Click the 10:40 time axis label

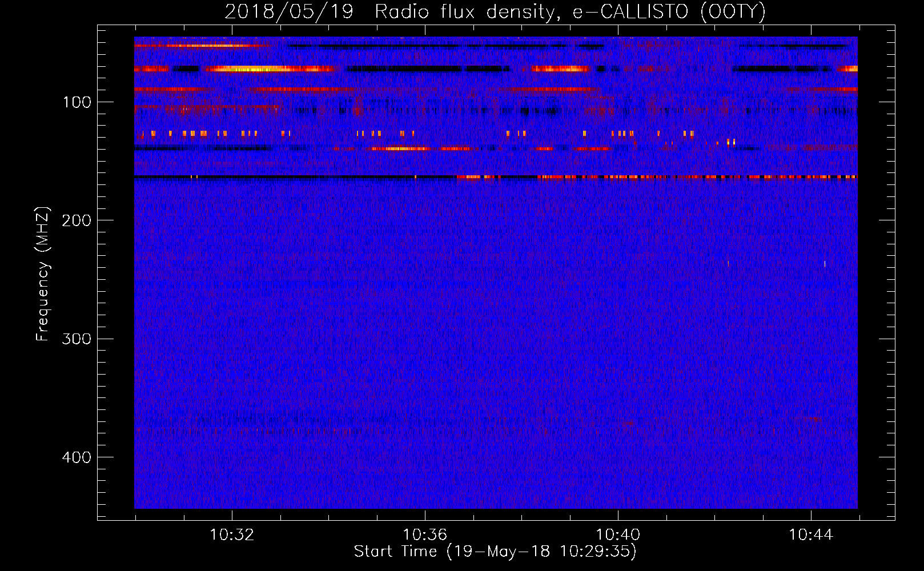click(x=618, y=535)
